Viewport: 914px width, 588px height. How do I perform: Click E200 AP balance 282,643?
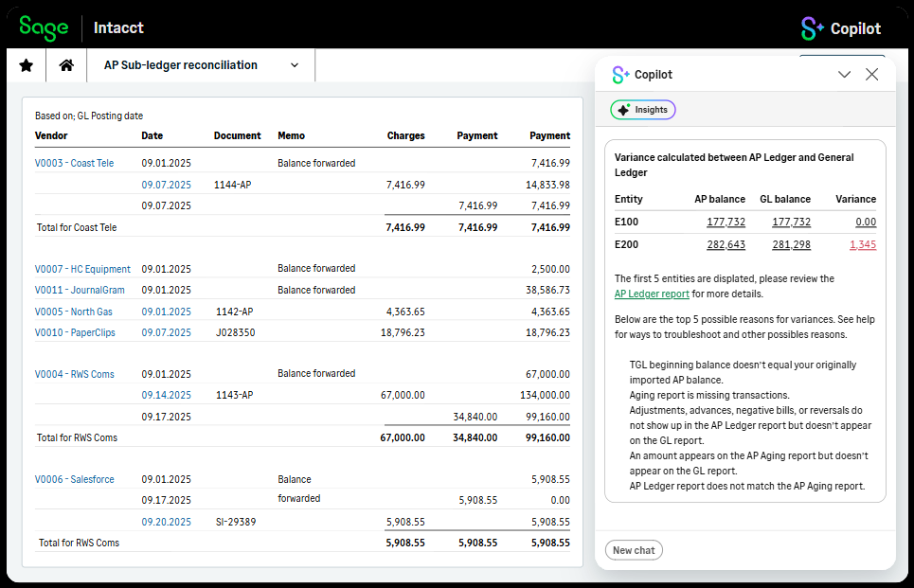tap(726, 244)
